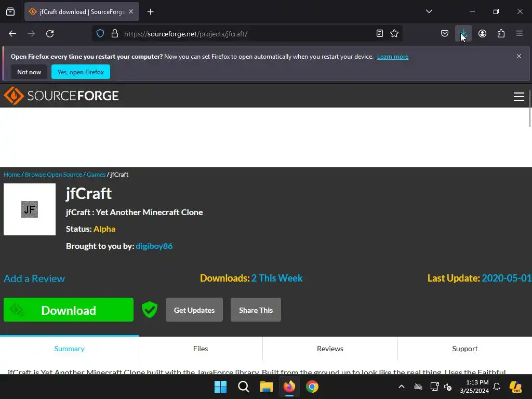This screenshot has width=532, height=399.
Task: Reload the current page
Action: [50, 34]
